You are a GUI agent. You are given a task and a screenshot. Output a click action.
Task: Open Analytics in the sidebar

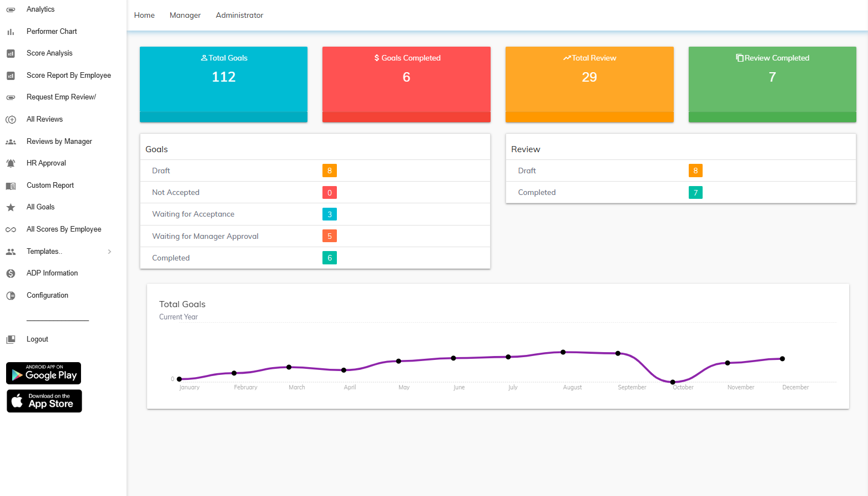[41, 9]
